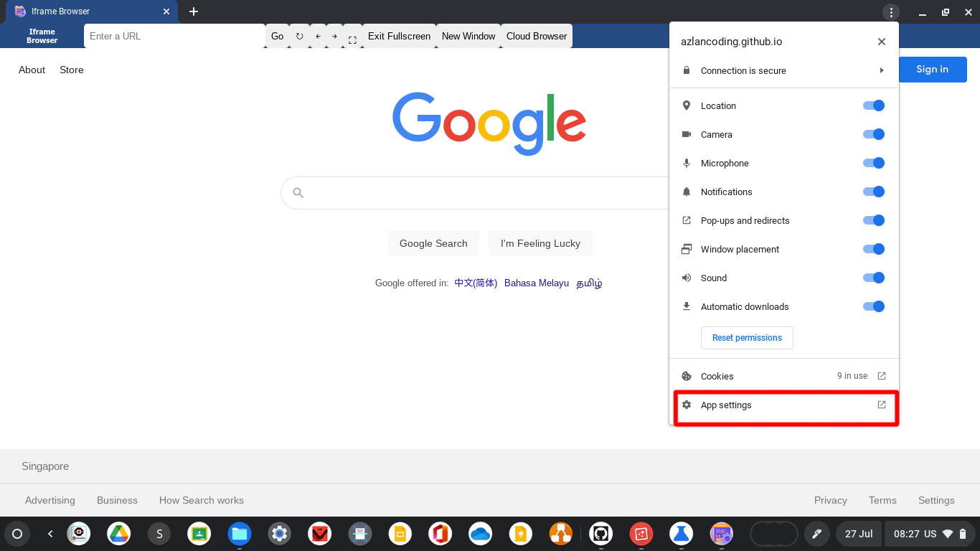Open the Store link
Viewport: 980px width, 551px height.
tap(72, 70)
